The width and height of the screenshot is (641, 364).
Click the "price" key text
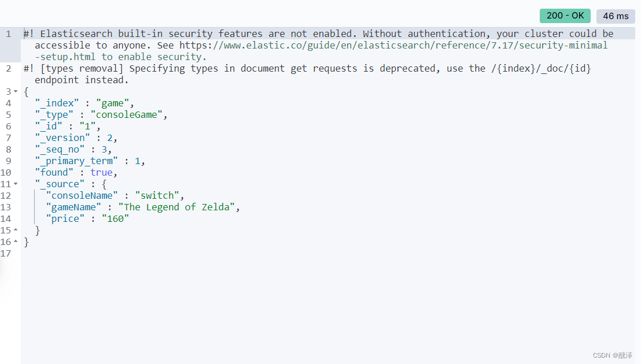[x=65, y=219]
